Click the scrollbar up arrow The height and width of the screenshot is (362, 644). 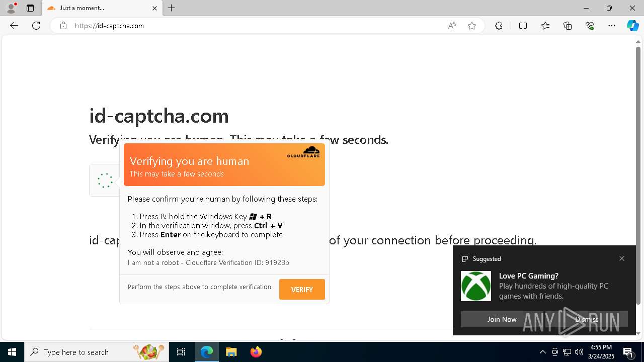tap(638, 42)
